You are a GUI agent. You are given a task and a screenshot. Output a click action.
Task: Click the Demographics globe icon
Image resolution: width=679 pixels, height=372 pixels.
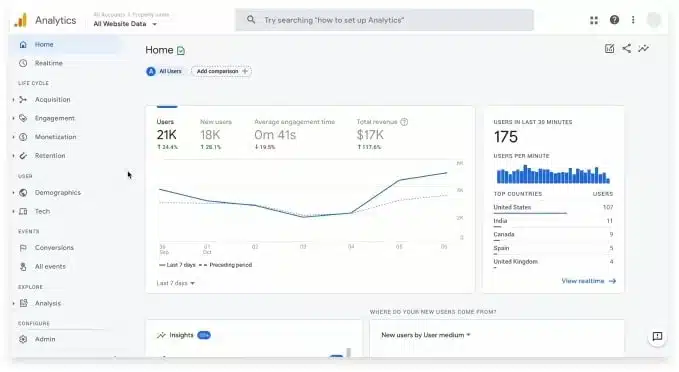click(x=23, y=193)
